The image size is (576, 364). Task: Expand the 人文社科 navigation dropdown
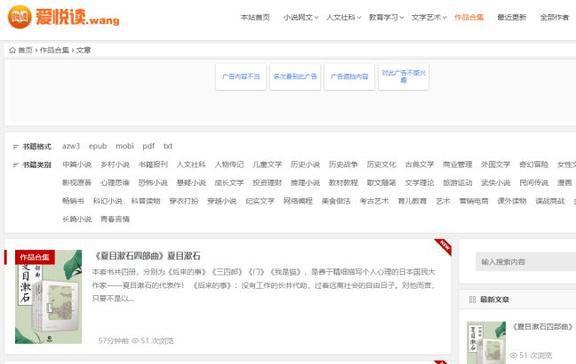point(343,17)
